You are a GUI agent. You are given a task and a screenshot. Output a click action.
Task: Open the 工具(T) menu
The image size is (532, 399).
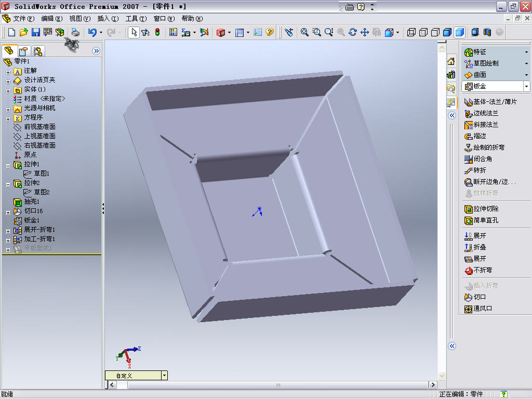[x=136, y=19]
